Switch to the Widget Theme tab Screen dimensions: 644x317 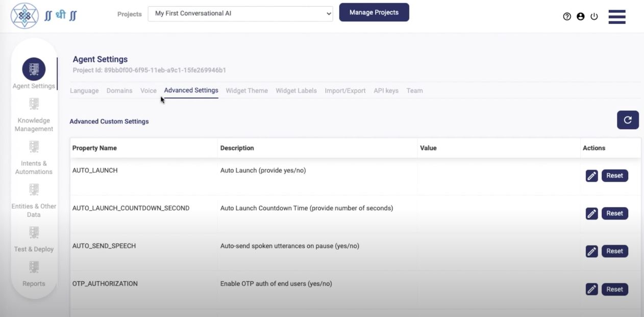click(246, 91)
